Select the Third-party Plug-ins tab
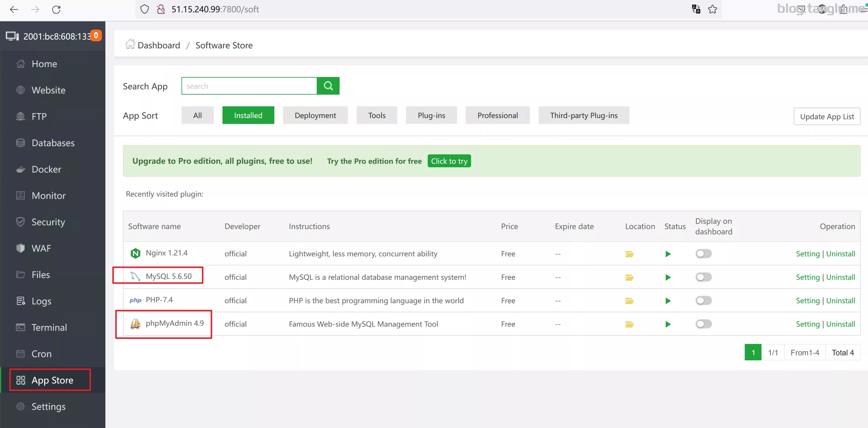Screen dimensions: 868x428 click(x=584, y=115)
